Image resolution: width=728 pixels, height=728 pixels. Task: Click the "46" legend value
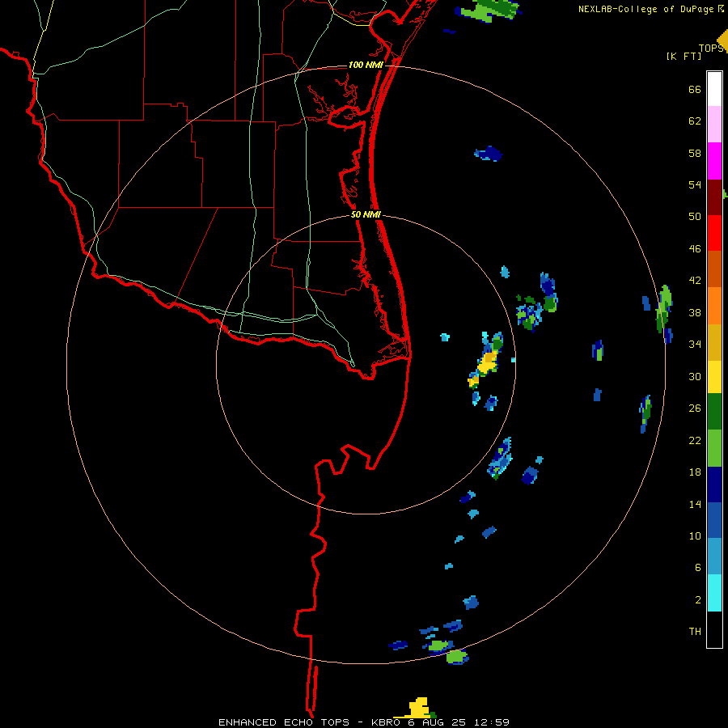pyautogui.click(x=695, y=249)
